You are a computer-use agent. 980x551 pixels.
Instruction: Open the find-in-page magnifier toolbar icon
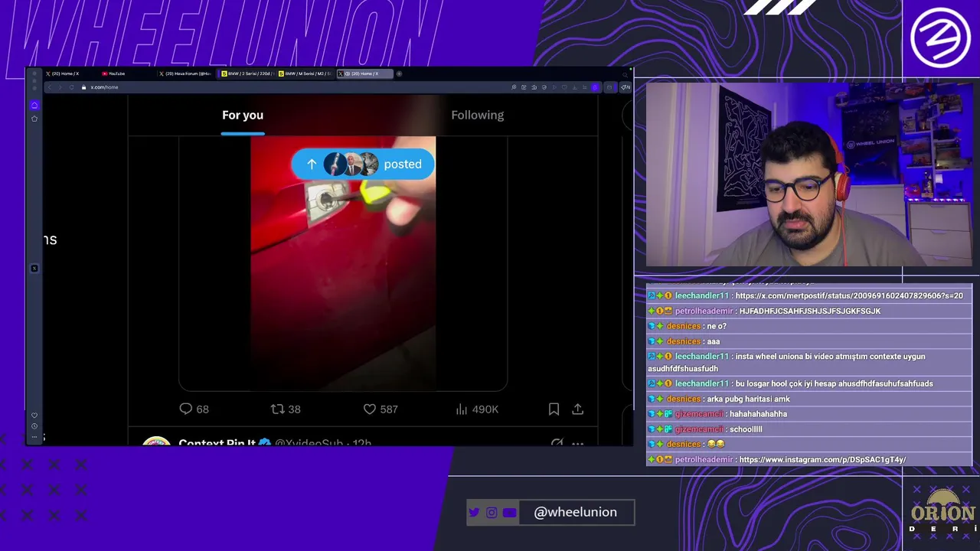[514, 87]
